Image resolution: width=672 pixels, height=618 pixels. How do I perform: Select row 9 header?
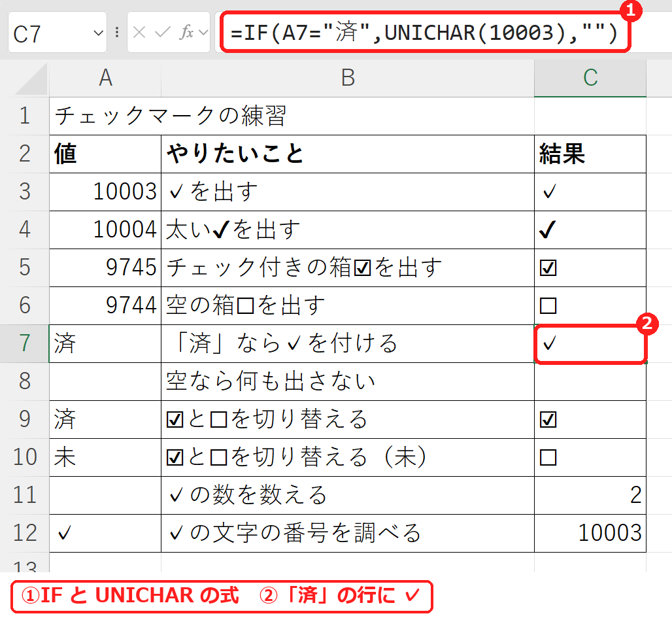pos(24,419)
